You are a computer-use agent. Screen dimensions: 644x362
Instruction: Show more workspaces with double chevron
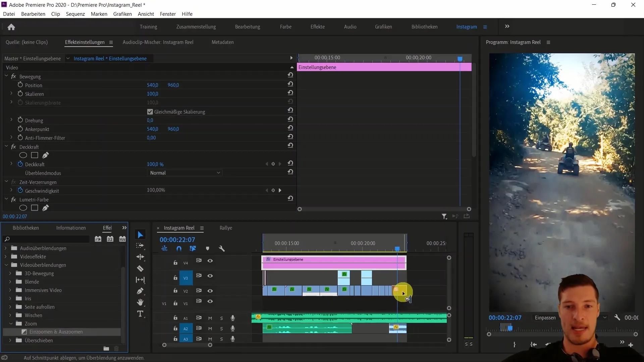[507, 26]
